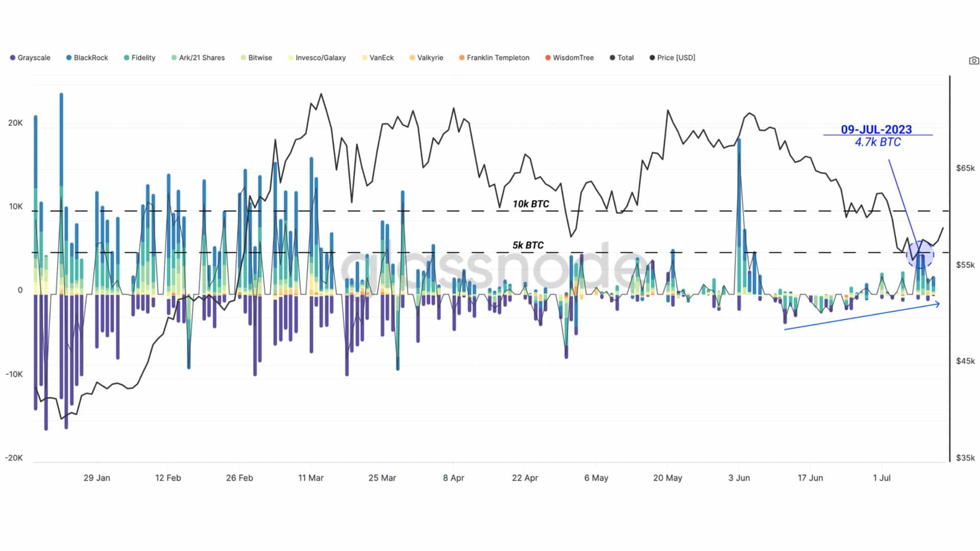
Task: Toggle the Fidelity legend entry
Action: pos(139,58)
